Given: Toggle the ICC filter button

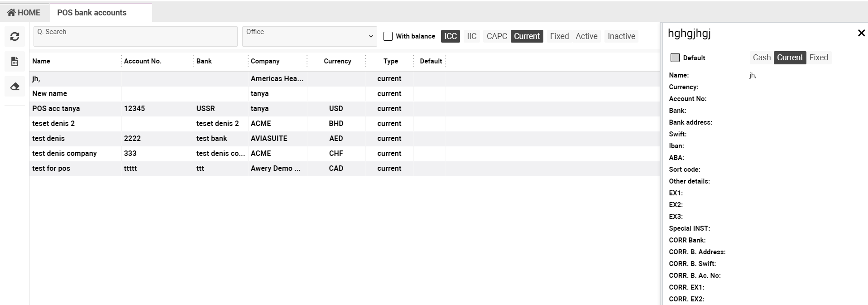Looking at the screenshot, I should [x=450, y=36].
